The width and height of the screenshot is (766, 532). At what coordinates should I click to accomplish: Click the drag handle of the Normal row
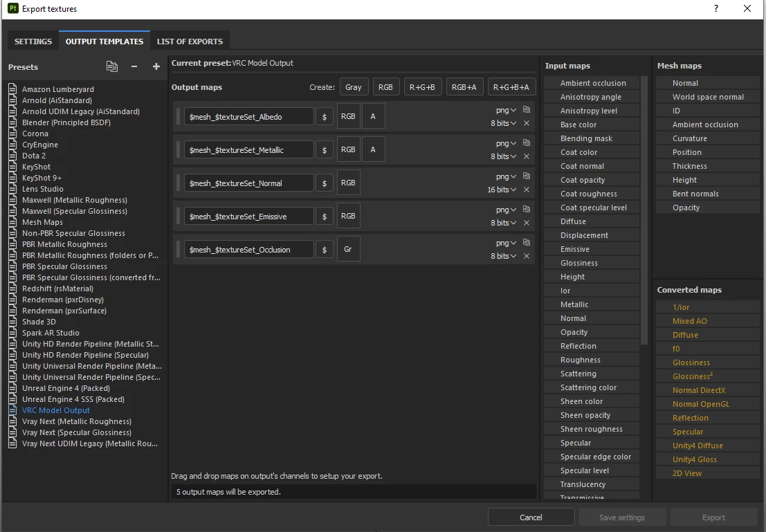(179, 183)
